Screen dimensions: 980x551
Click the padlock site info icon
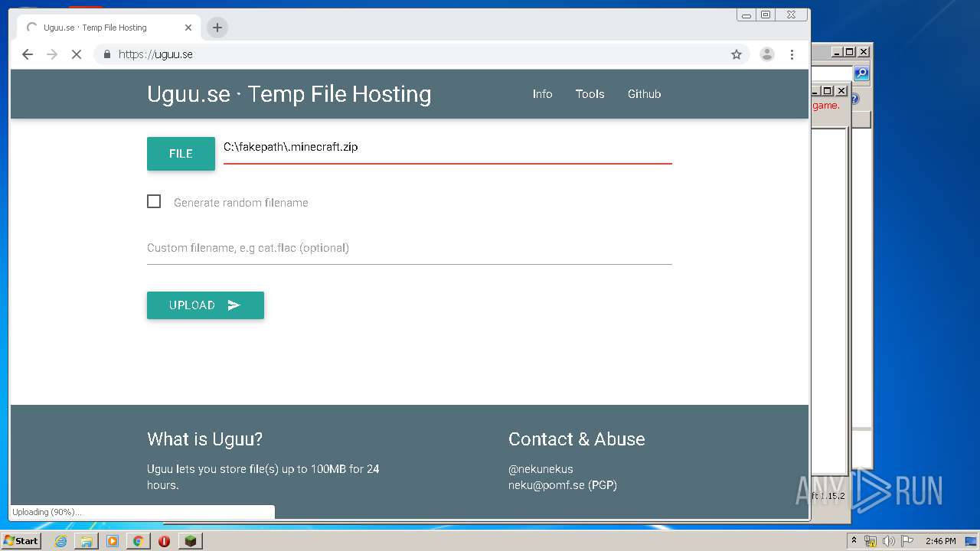click(106, 54)
